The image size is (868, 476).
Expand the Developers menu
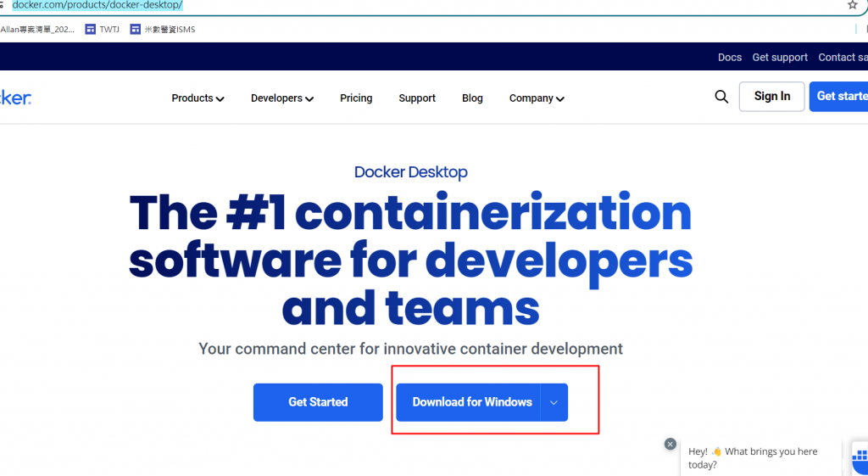click(x=282, y=98)
